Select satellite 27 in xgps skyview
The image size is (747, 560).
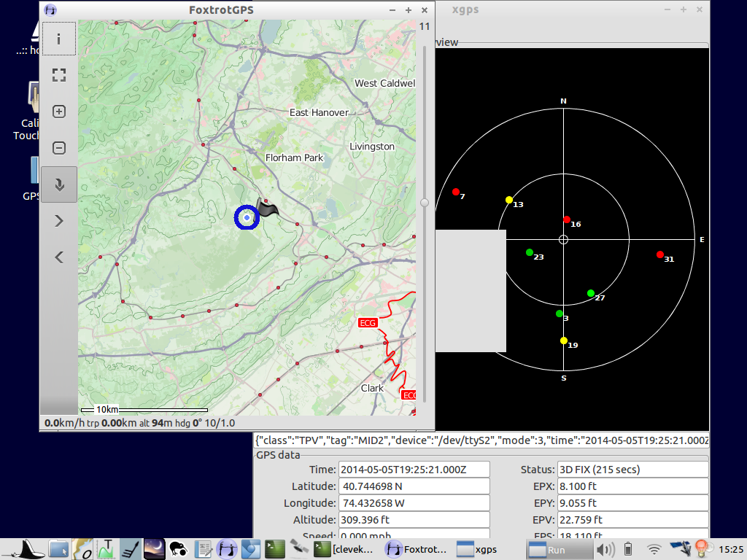click(591, 293)
